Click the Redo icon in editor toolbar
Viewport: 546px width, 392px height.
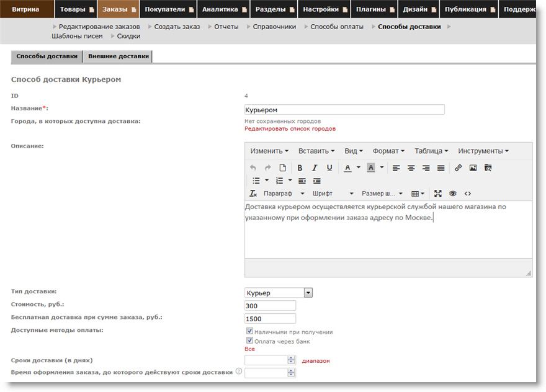pos(267,168)
